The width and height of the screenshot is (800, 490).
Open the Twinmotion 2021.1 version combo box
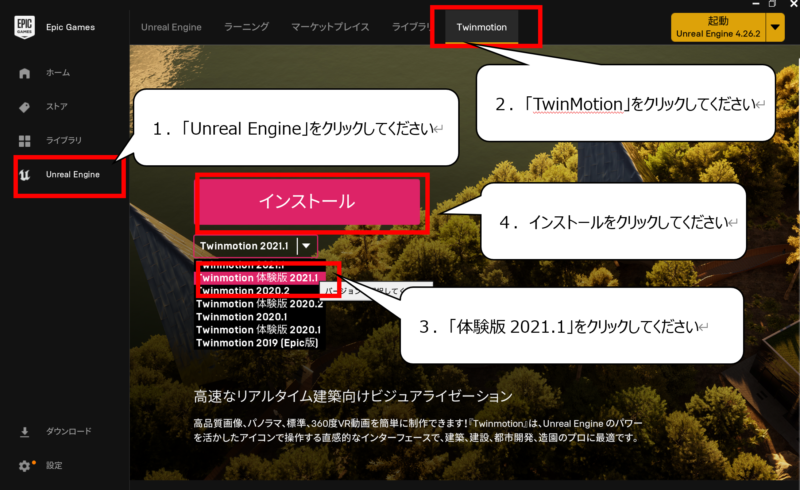(x=256, y=246)
